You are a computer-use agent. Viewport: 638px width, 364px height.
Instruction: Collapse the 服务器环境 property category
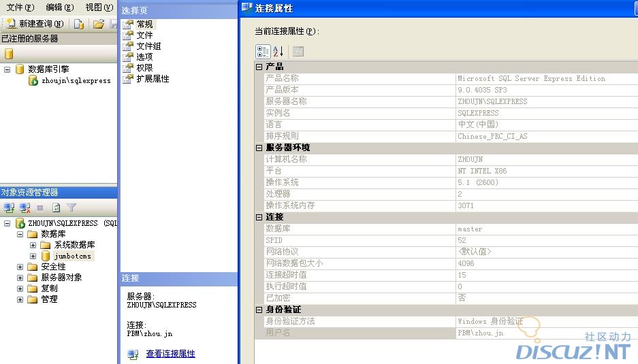pyautogui.click(x=259, y=148)
